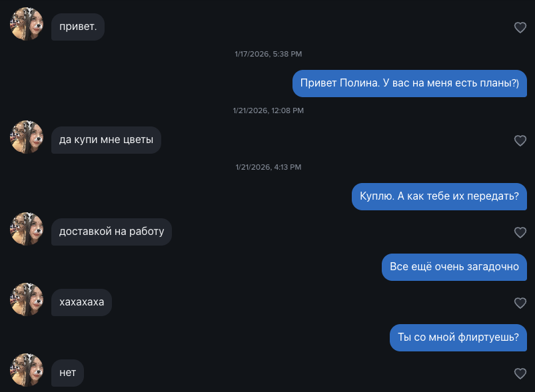Click the avatar beside the "нет" message
Screen dimensions: 535x392
(x=27, y=370)
